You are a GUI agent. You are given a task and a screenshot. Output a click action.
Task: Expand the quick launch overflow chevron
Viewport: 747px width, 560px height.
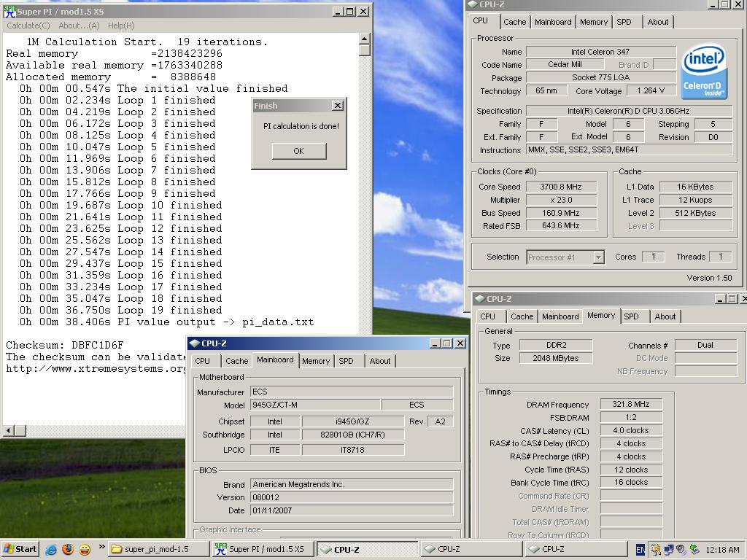101,547
